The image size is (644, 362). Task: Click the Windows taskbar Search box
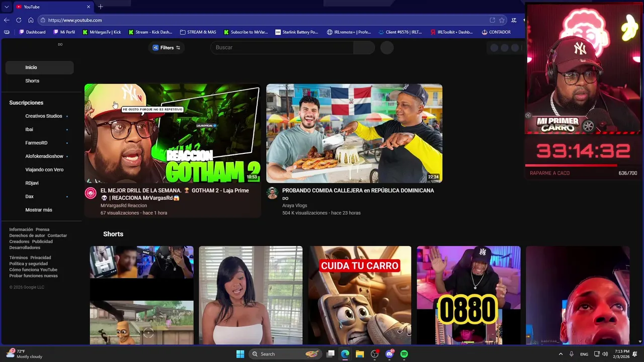coord(285,354)
